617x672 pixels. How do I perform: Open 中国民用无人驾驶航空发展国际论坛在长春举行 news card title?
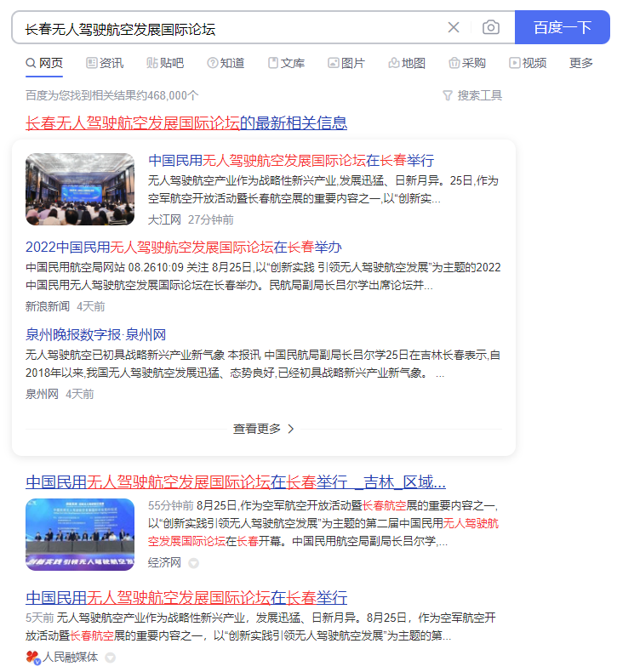pos(291,161)
